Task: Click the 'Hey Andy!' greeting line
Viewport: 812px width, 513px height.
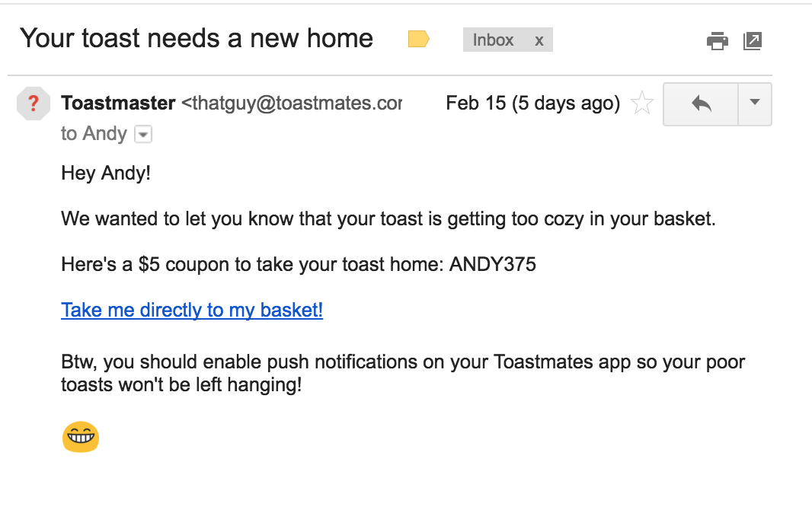Action: [x=105, y=174]
